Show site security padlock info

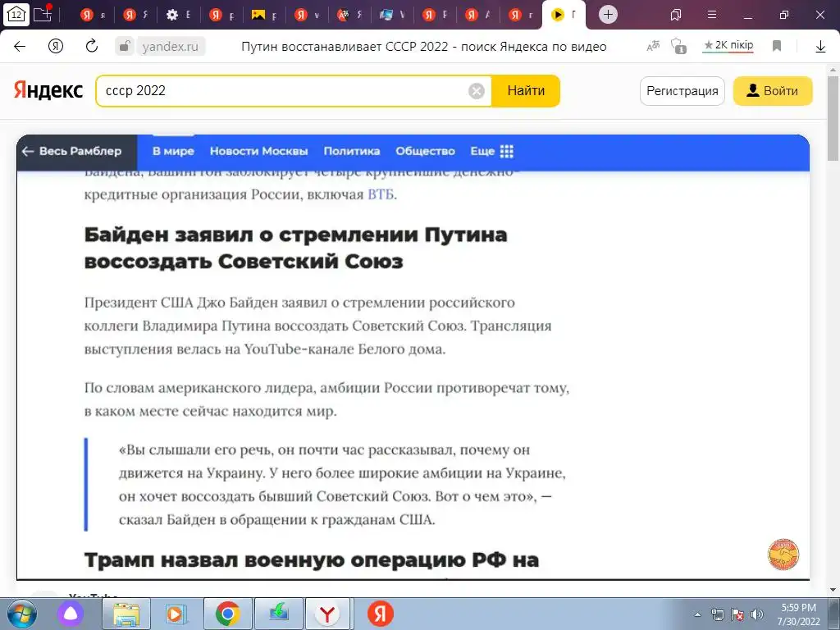[124, 46]
